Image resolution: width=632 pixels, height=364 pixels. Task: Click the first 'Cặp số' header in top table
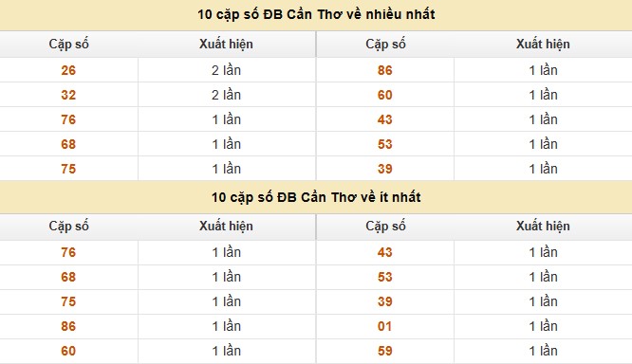[x=68, y=44]
